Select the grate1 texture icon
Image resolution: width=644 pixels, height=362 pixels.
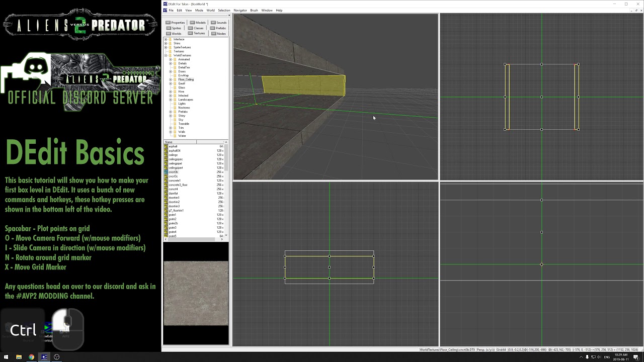167,215
